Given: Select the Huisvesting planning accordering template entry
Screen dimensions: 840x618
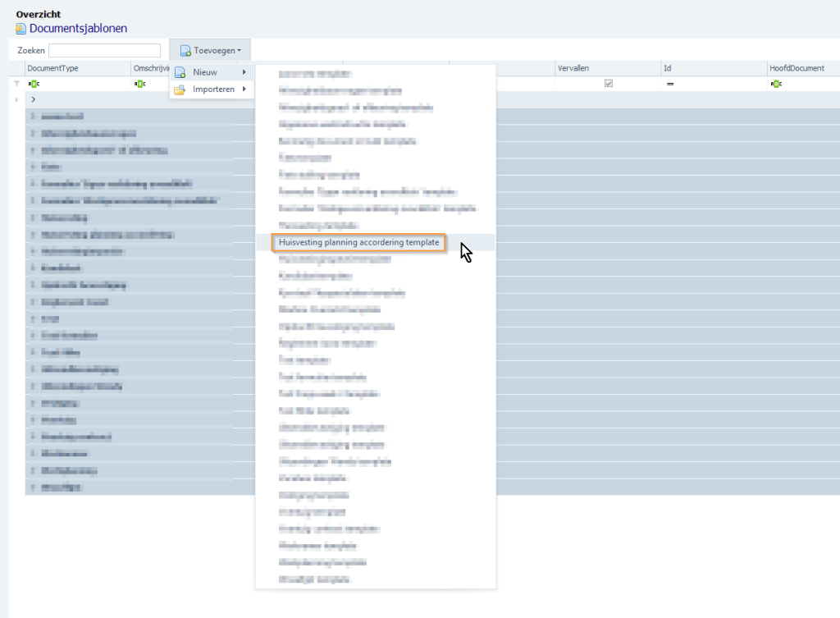Looking at the screenshot, I should pyautogui.click(x=361, y=243).
